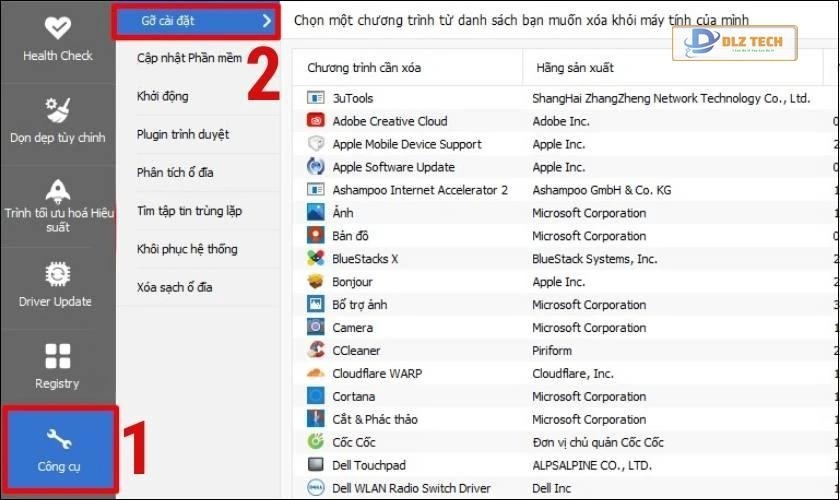Click the Adobe Creative Cloud icon

pos(315,121)
